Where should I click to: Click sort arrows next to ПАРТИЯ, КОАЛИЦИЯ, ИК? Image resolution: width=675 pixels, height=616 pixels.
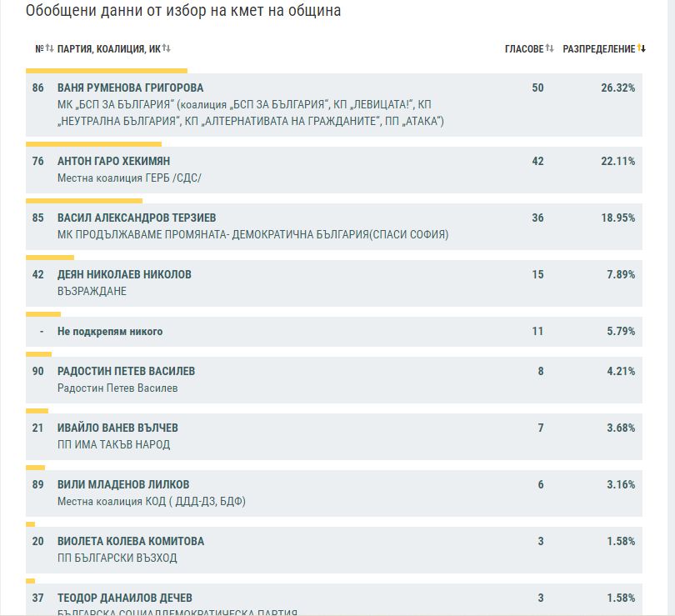click(167, 49)
